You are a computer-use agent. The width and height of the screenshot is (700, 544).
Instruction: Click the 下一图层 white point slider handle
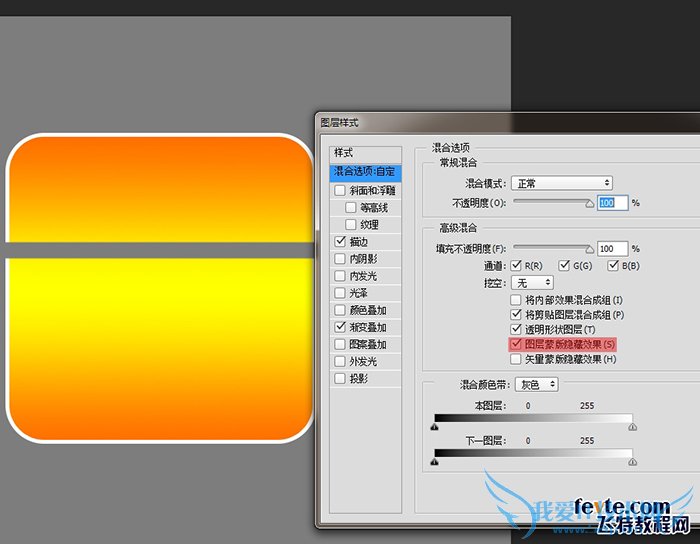click(x=632, y=462)
